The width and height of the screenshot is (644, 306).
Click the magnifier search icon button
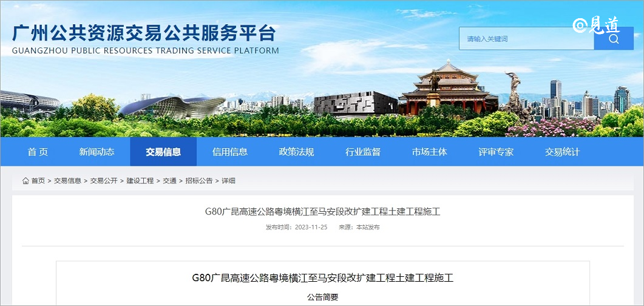[613, 39]
